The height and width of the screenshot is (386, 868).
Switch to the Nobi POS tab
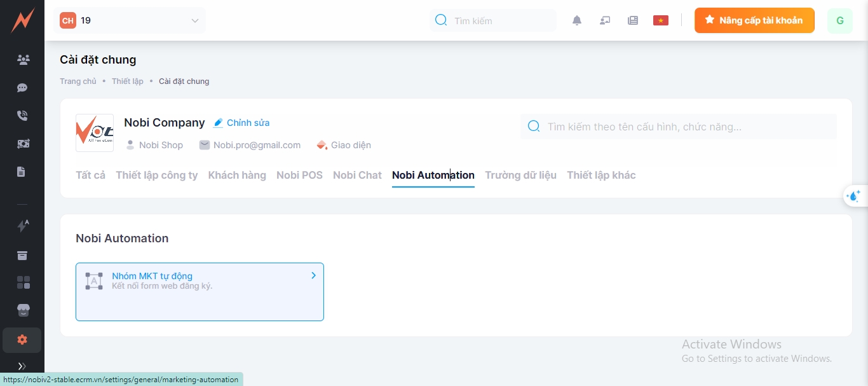point(299,175)
